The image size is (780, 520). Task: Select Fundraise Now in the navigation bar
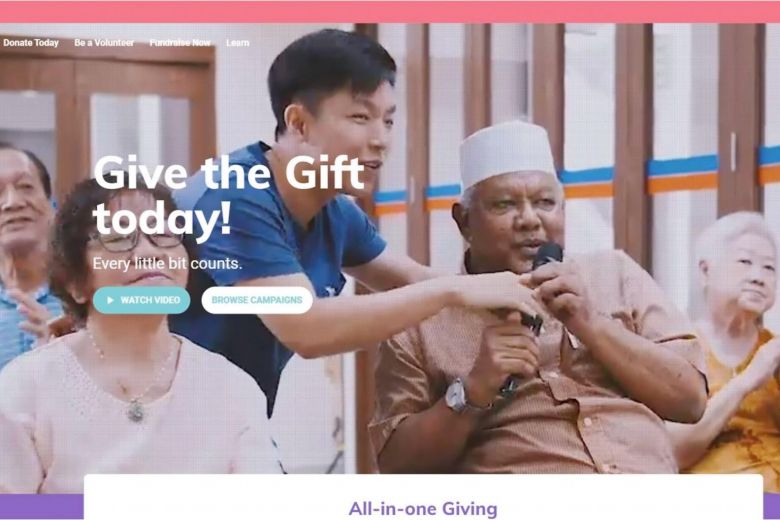pyautogui.click(x=180, y=43)
